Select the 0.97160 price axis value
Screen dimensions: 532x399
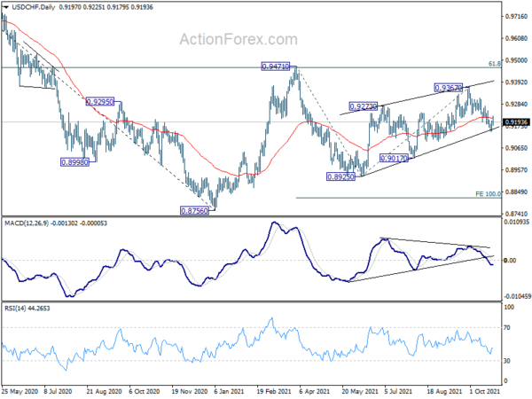tap(516, 16)
